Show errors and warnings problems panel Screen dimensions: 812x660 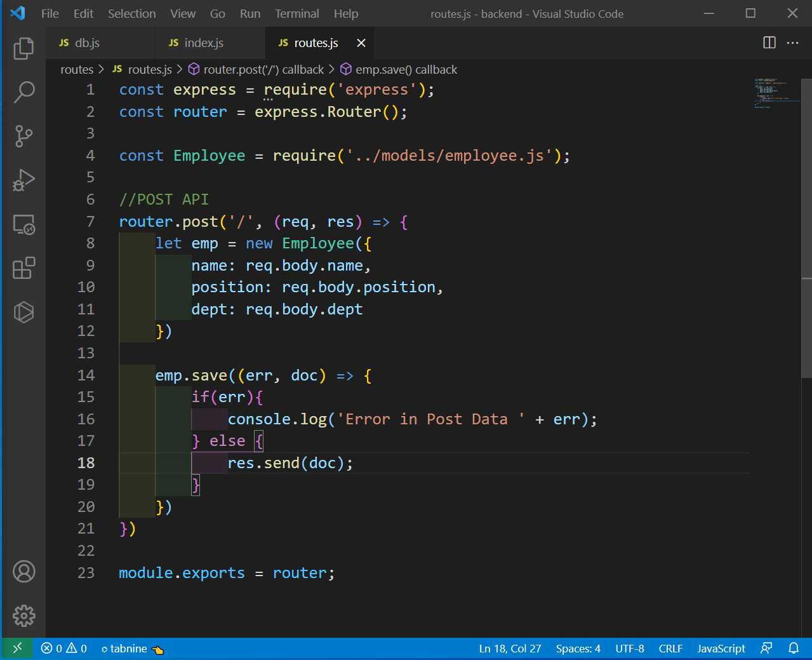pos(64,649)
